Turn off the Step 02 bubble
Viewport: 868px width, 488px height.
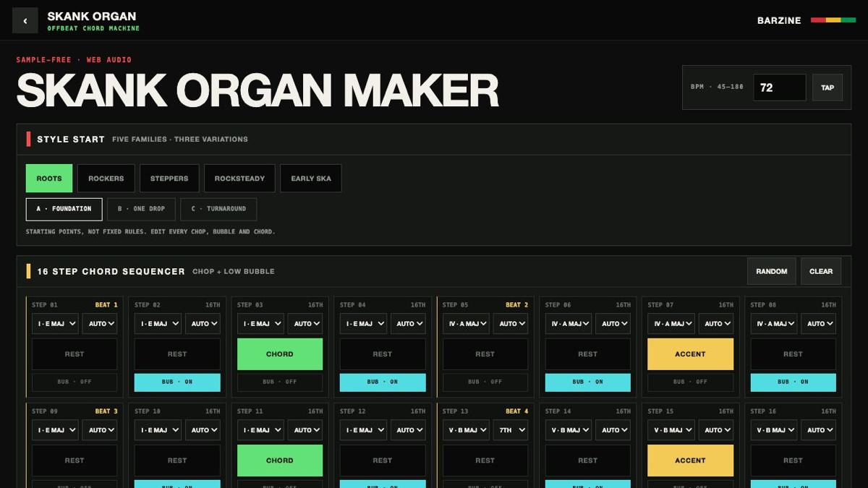[177, 382]
